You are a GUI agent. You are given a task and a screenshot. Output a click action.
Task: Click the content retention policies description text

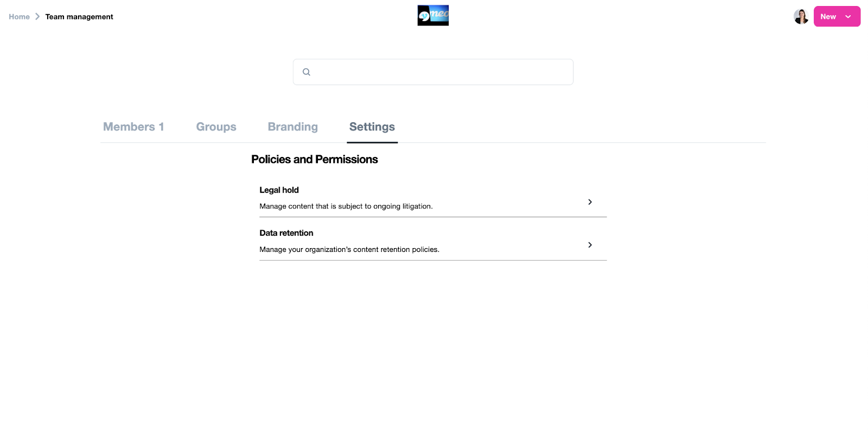coord(349,250)
